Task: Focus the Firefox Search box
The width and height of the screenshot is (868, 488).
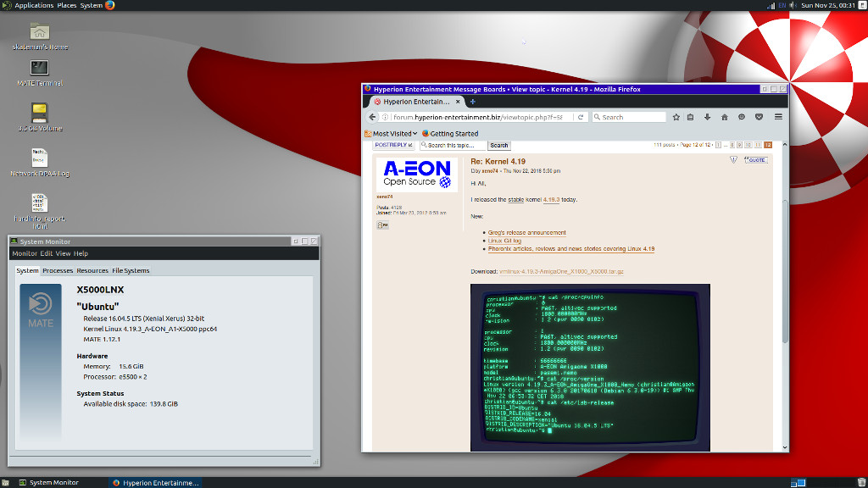Action: coord(629,117)
